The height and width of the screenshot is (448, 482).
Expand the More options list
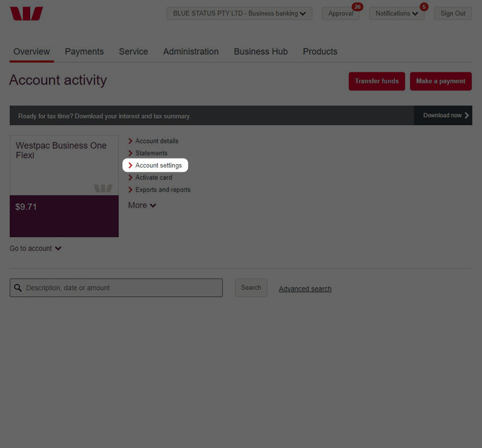click(142, 205)
